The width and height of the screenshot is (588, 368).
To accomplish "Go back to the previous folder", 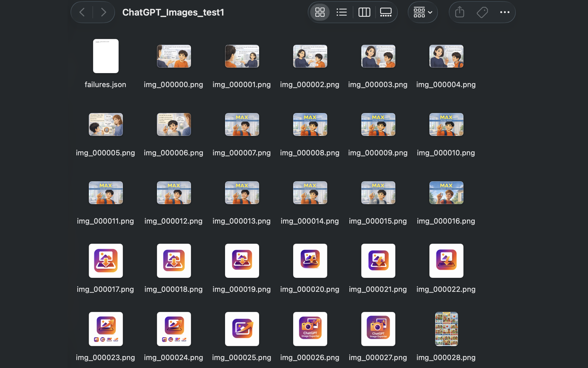I will (x=82, y=12).
